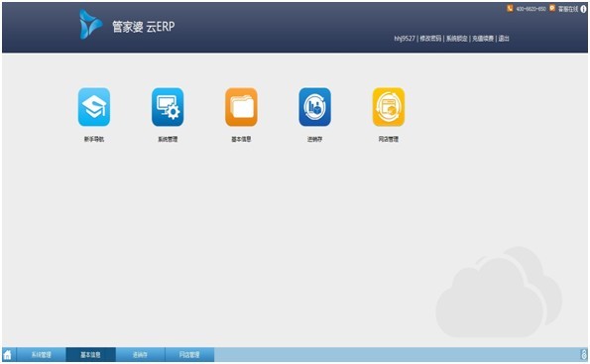Click the phone hotline icon

pyautogui.click(x=510, y=8)
